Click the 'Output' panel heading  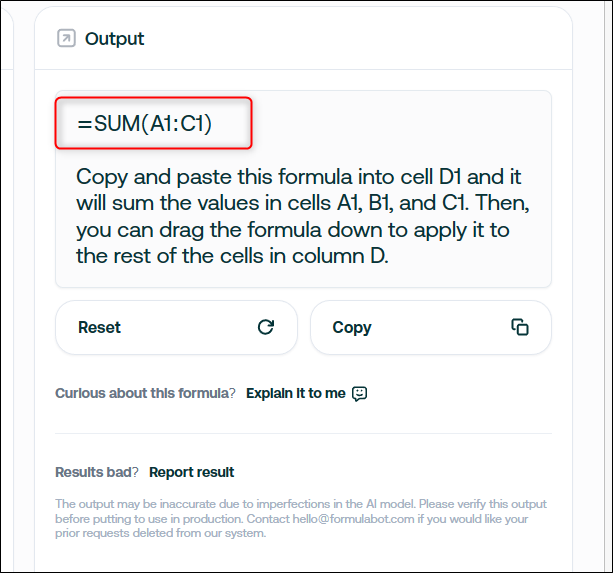tap(115, 39)
